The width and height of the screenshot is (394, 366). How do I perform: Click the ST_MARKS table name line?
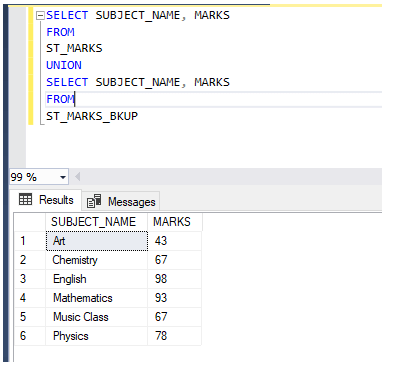coord(74,49)
